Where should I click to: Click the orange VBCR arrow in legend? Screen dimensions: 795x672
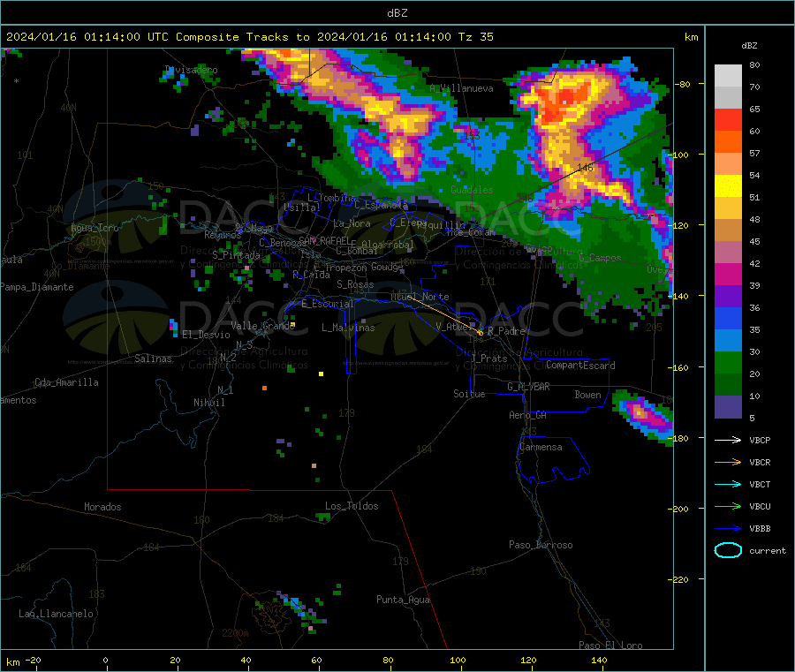[728, 462]
